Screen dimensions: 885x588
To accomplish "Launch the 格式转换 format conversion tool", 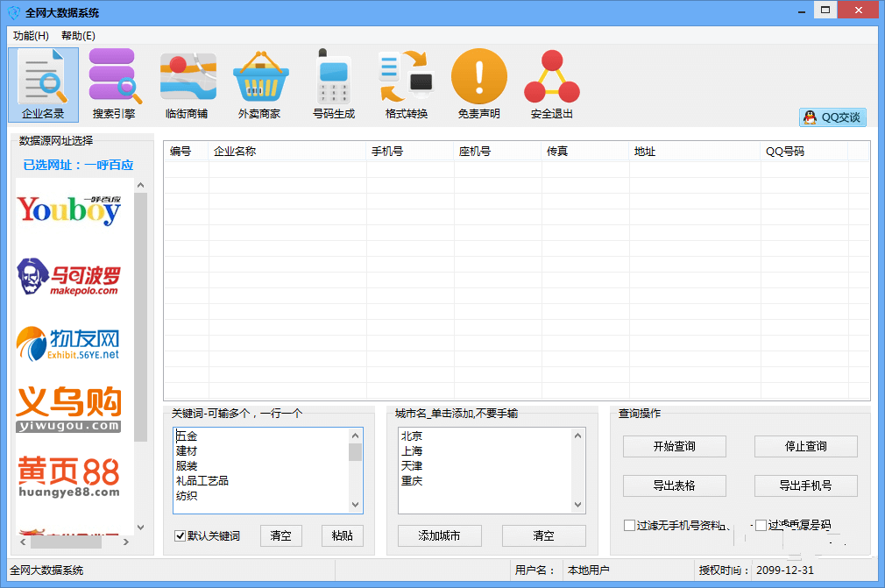I will click(407, 85).
